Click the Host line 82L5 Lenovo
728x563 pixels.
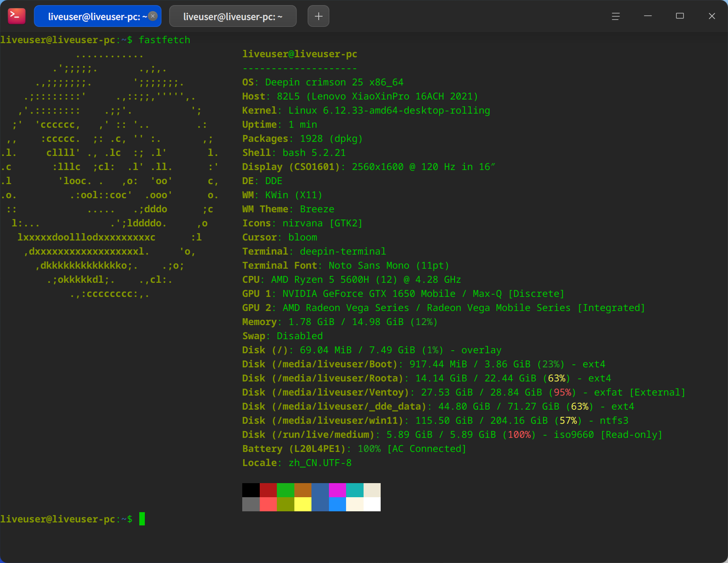[x=360, y=96]
